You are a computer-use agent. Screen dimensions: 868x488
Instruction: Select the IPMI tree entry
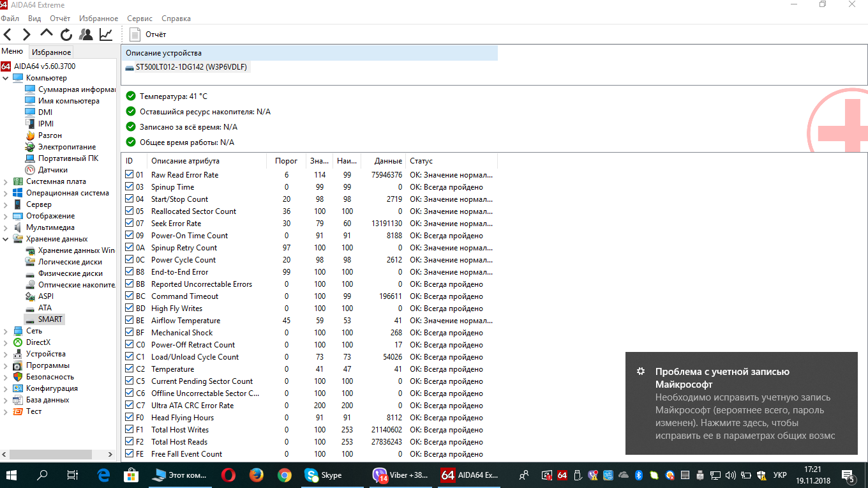(39, 124)
